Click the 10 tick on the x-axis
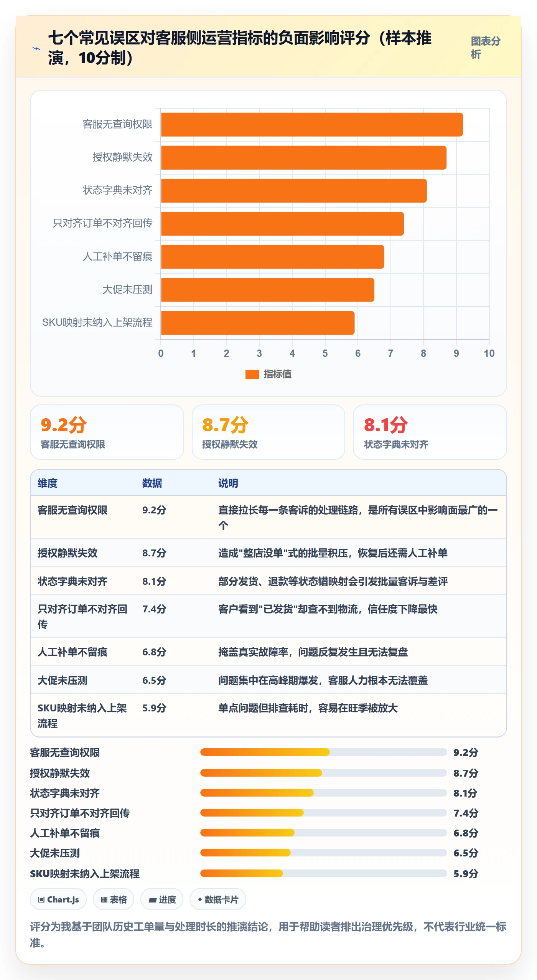 coord(489,353)
